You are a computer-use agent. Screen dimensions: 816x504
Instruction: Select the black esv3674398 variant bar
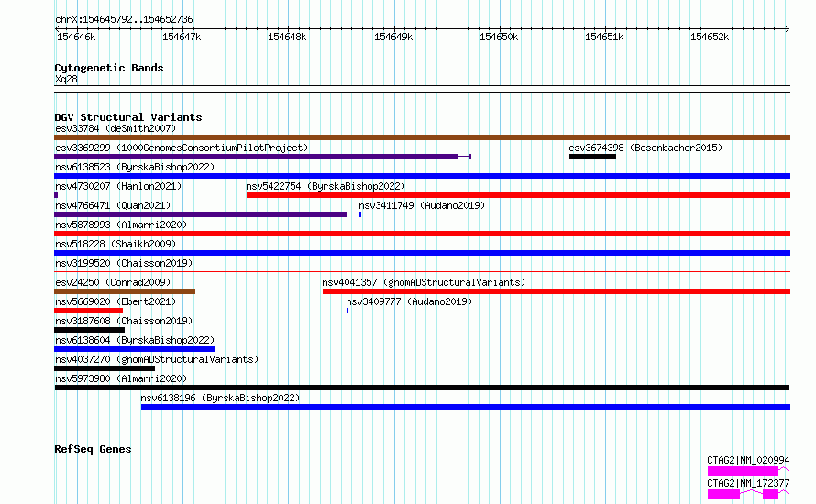pos(592,157)
